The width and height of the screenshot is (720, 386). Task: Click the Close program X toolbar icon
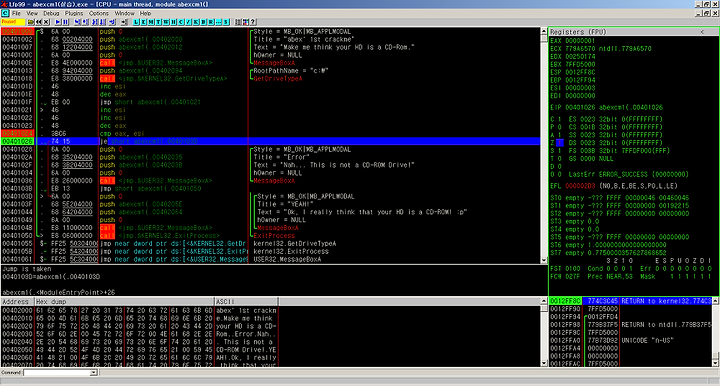click(46, 22)
